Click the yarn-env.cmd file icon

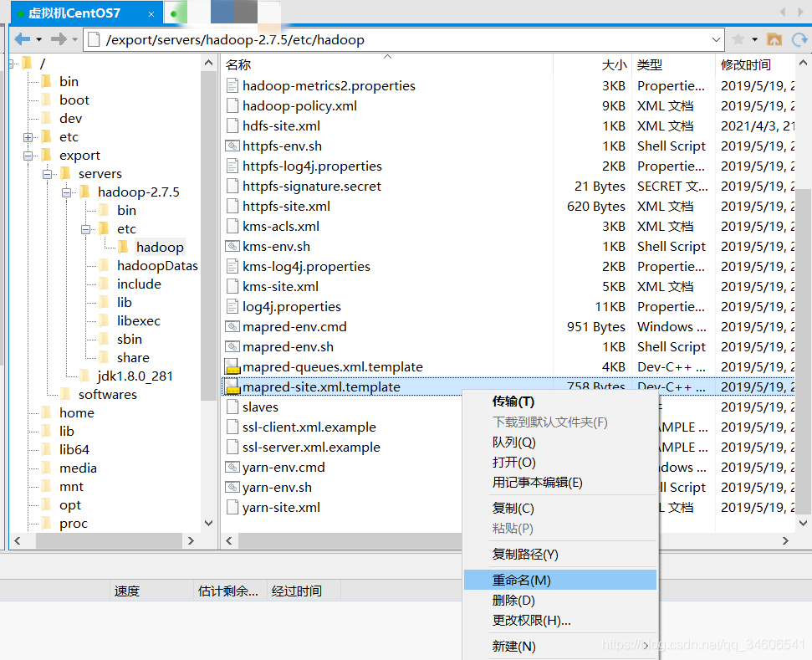coord(232,468)
